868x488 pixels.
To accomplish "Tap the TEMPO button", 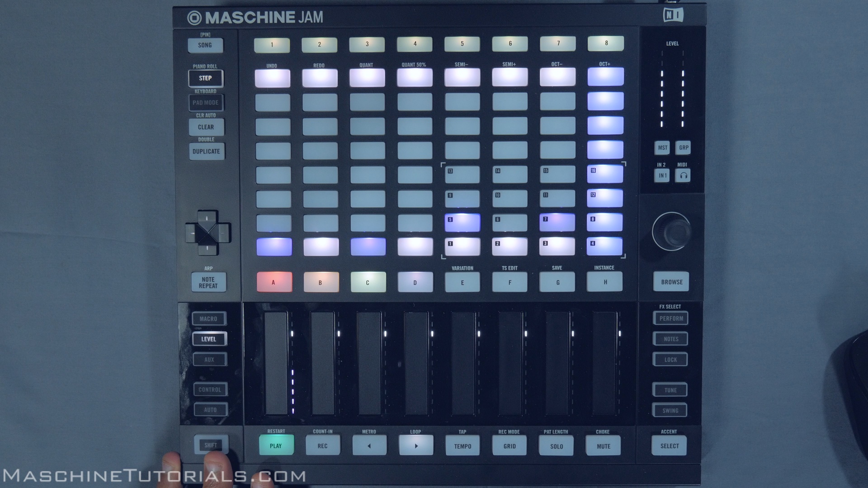I will pos(462,446).
